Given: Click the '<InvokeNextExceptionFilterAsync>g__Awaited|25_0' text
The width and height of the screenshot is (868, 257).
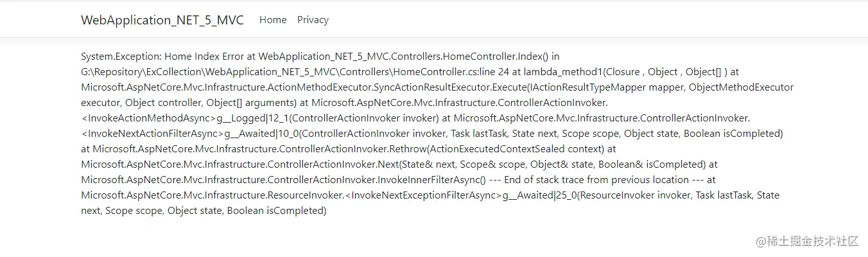Looking at the screenshot, I should pyautogui.click(x=460, y=195).
